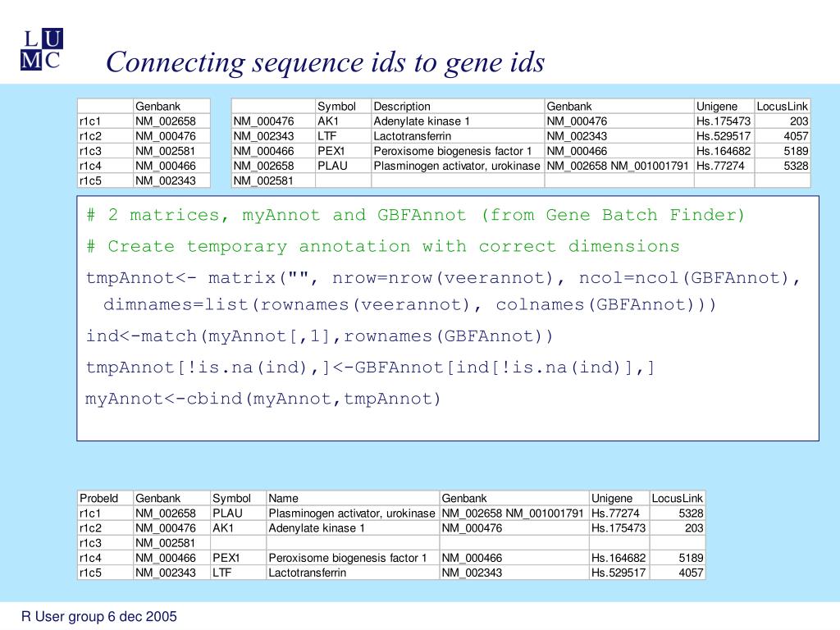
Task: Click the 'Description' column header
Action: [x=402, y=106]
